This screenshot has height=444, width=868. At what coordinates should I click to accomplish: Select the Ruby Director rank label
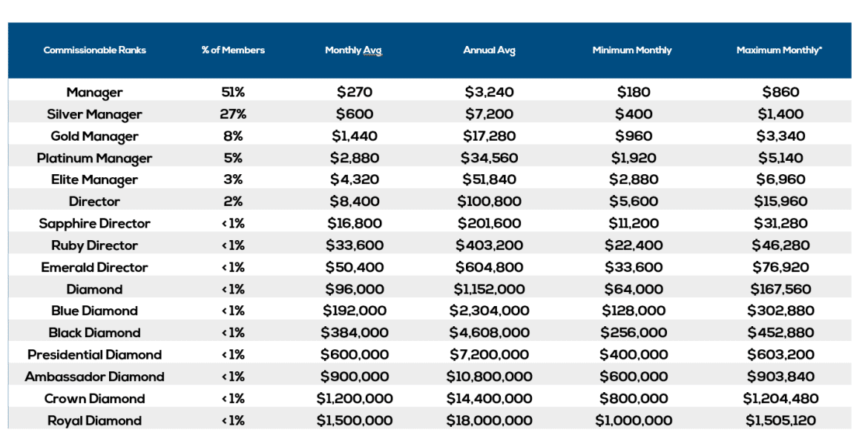click(x=95, y=245)
